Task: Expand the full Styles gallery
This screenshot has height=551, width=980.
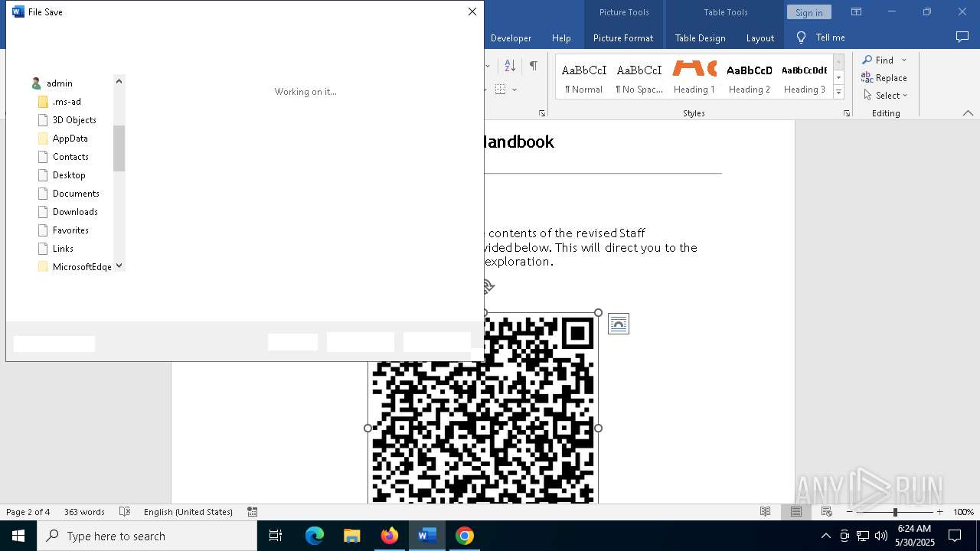Action: point(838,92)
